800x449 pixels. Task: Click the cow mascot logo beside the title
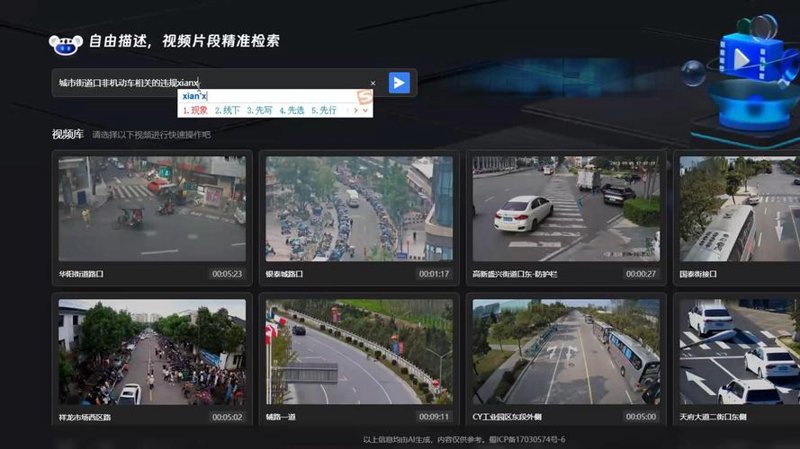[66, 45]
